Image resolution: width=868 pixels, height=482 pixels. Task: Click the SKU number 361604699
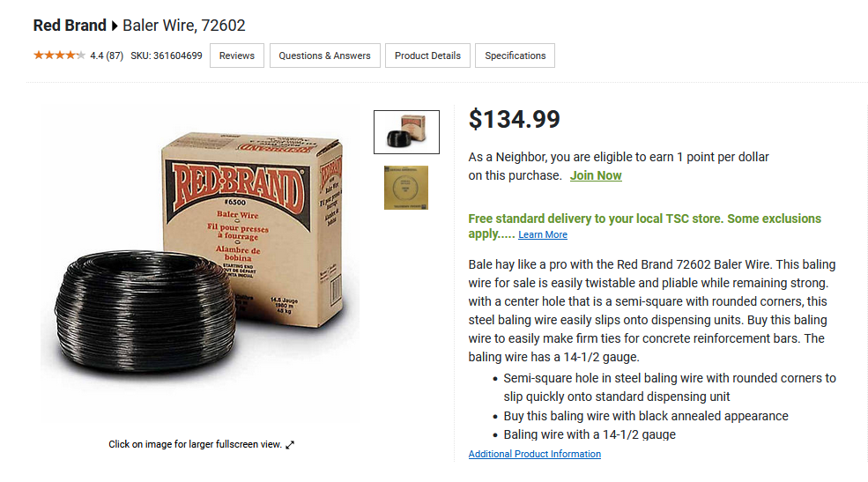point(178,56)
